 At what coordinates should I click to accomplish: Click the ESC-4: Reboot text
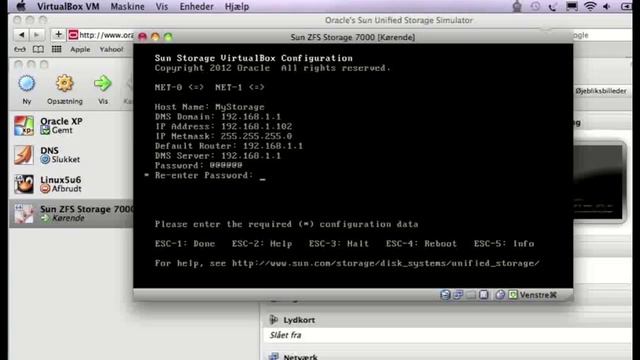point(421,244)
